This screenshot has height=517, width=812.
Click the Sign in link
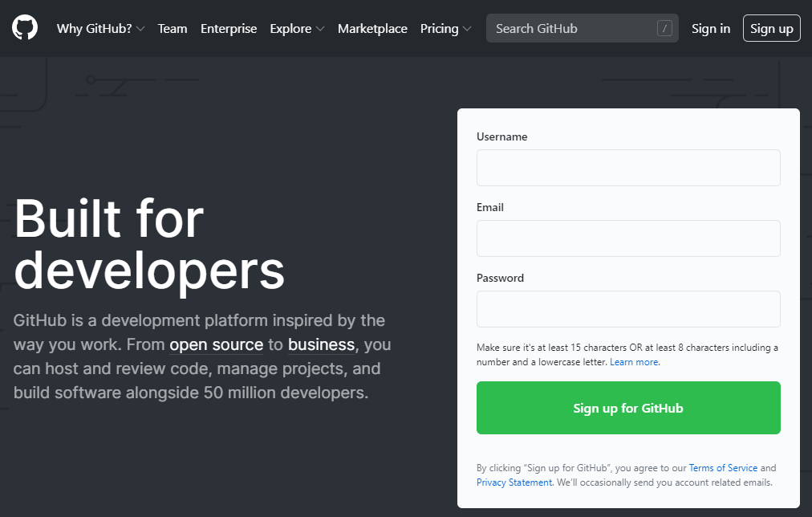[711, 28]
